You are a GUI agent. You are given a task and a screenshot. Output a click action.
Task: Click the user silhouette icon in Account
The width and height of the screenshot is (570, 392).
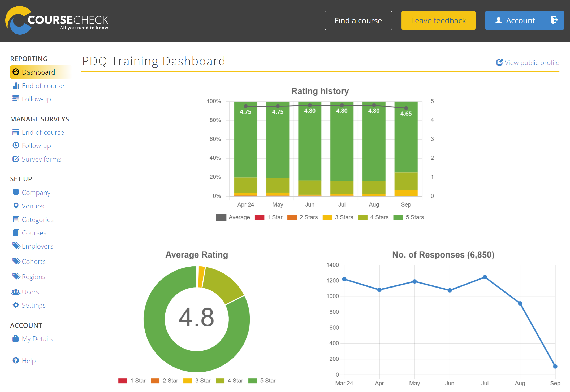pyautogui.click(x=499, y=20)
